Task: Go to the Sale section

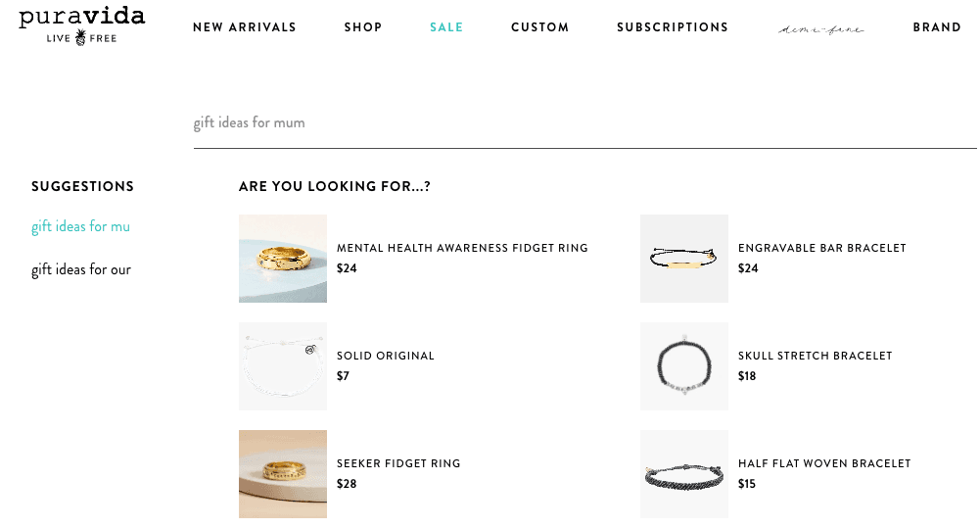Action: (x=446, y=27)
